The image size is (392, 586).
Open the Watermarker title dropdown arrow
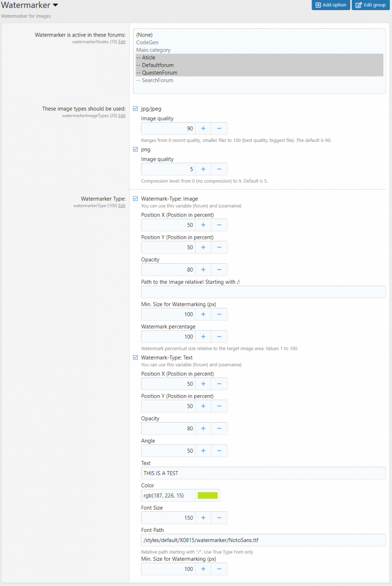pos(55,5)
